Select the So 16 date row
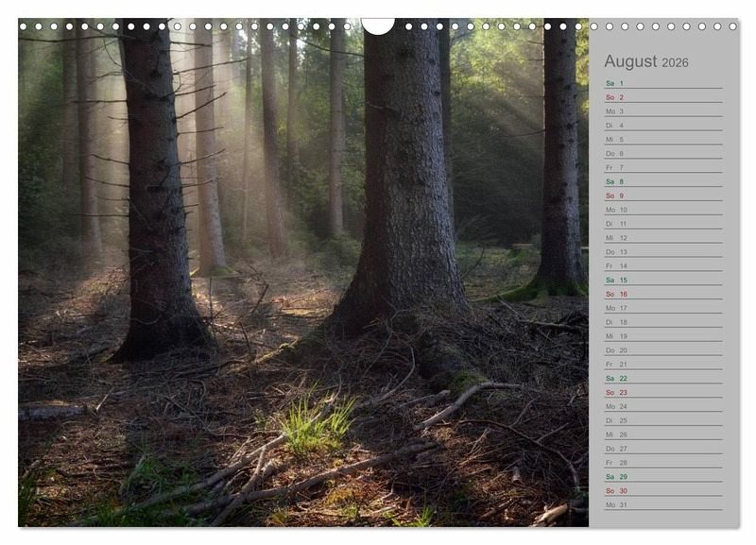 pos(662,294)
